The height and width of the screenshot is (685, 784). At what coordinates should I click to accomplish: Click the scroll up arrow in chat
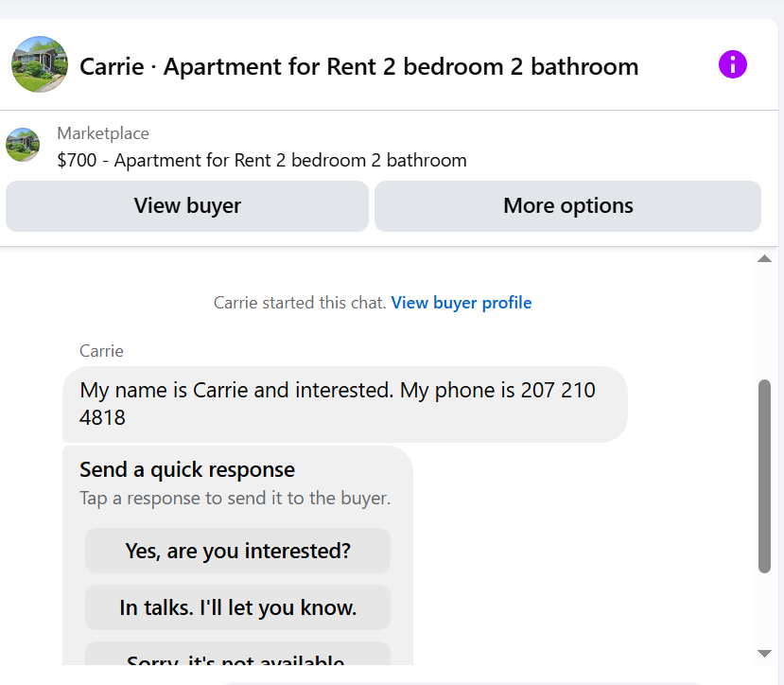764,258
